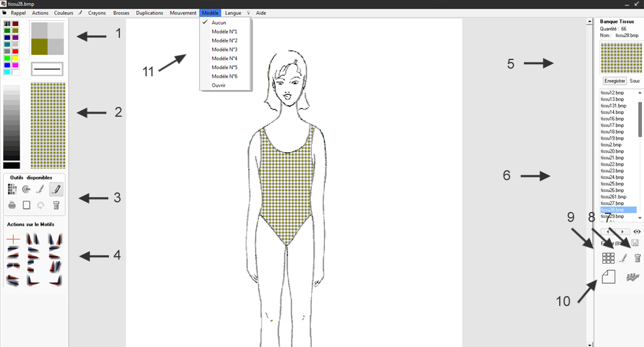
Task: Choose Modèle N°3 from the menu
Action: point(224,50)
